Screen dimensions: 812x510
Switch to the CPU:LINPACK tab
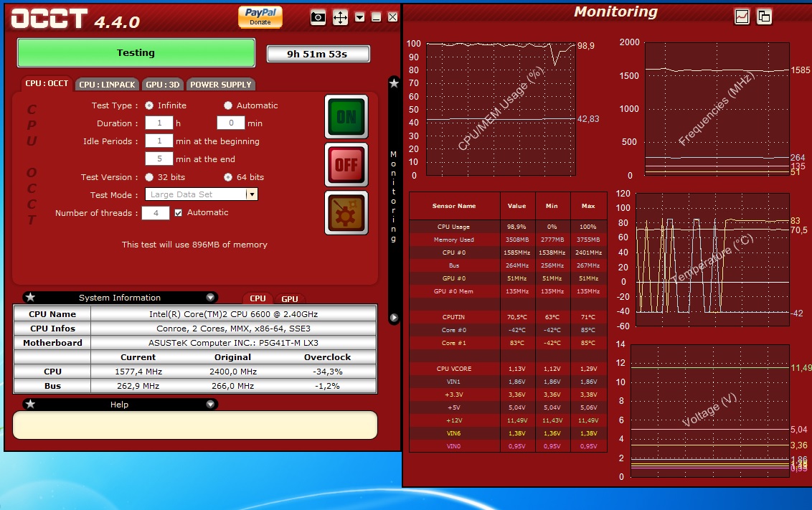pyautogui.click(x=107, y=85)
